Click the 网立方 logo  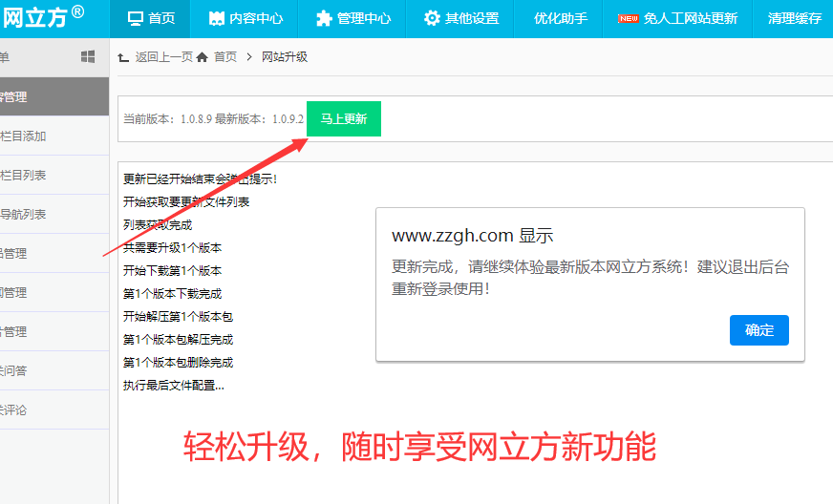[44, 17]
